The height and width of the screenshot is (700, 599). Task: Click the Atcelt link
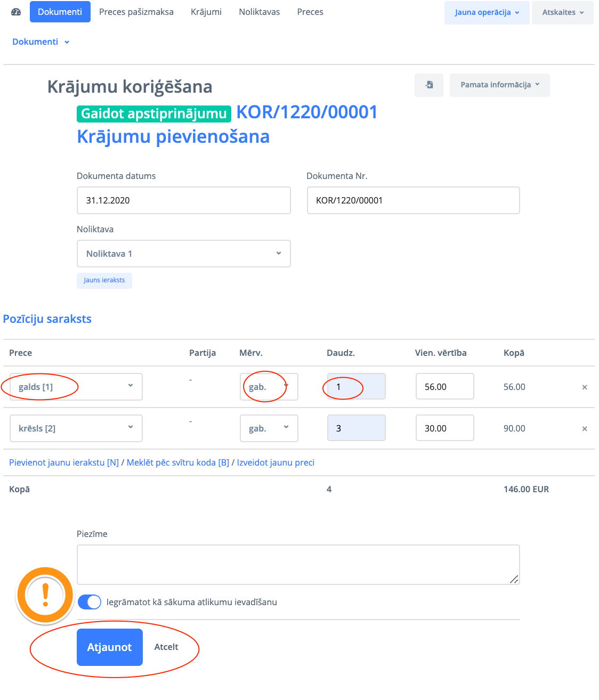click(x=166, y=647)
